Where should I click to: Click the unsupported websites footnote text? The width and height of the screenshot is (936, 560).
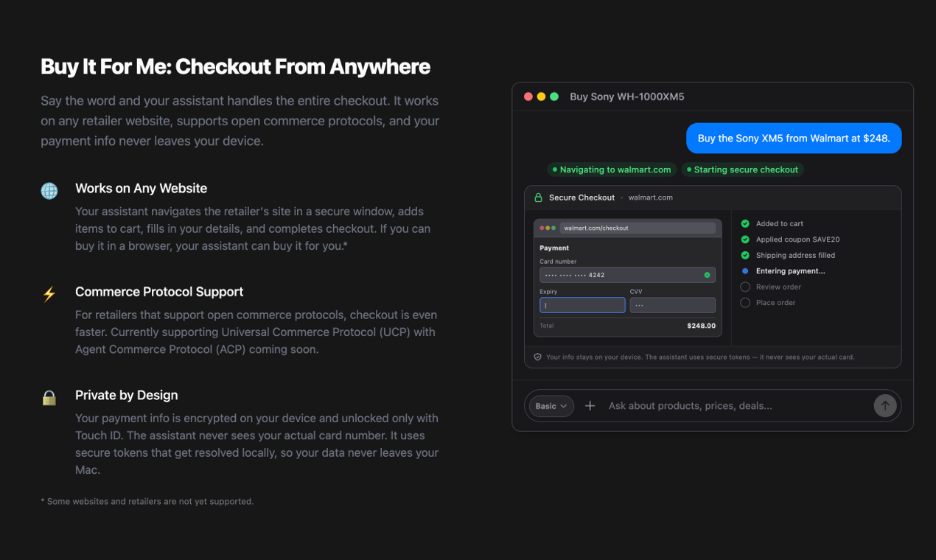(147, 501)
